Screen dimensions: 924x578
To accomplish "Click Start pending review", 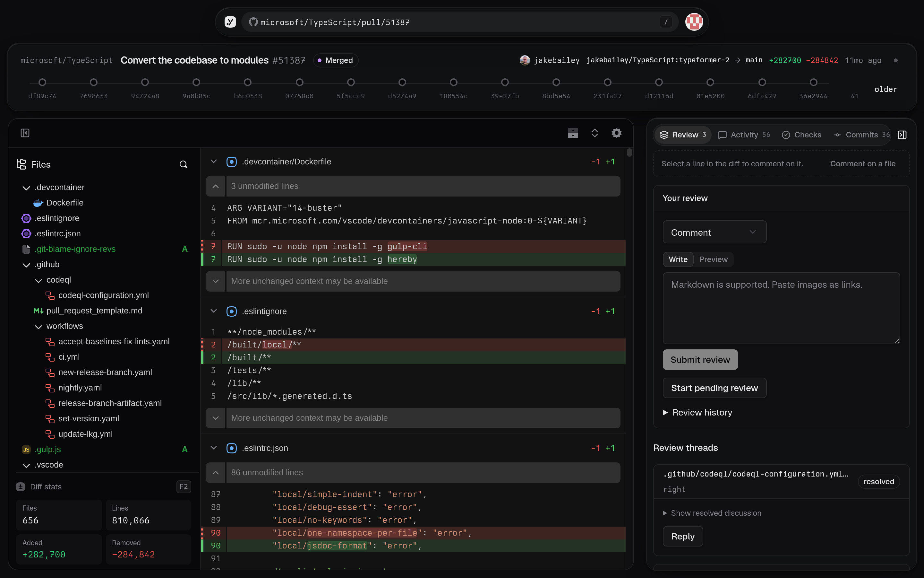I will click(x=714, y=388).
